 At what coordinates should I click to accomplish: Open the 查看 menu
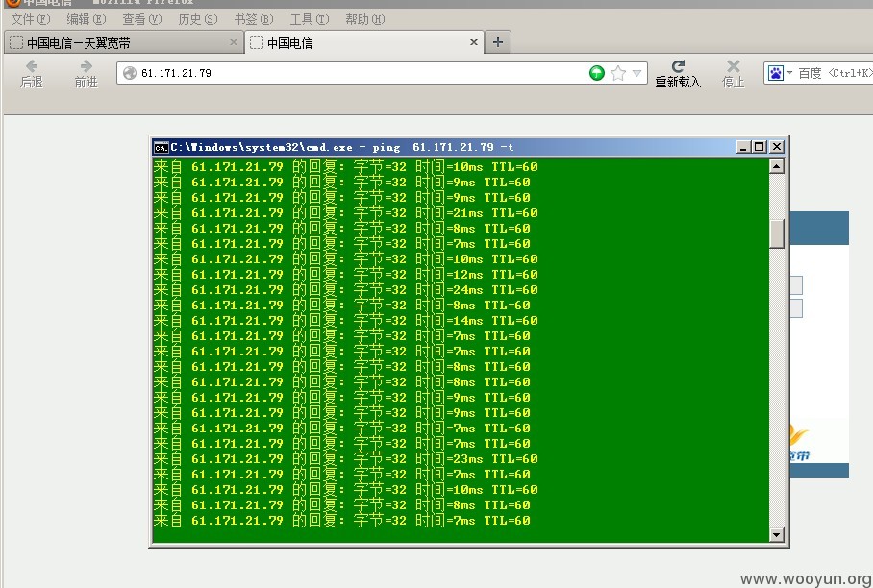pyautogui.click(x=142, y=19)
